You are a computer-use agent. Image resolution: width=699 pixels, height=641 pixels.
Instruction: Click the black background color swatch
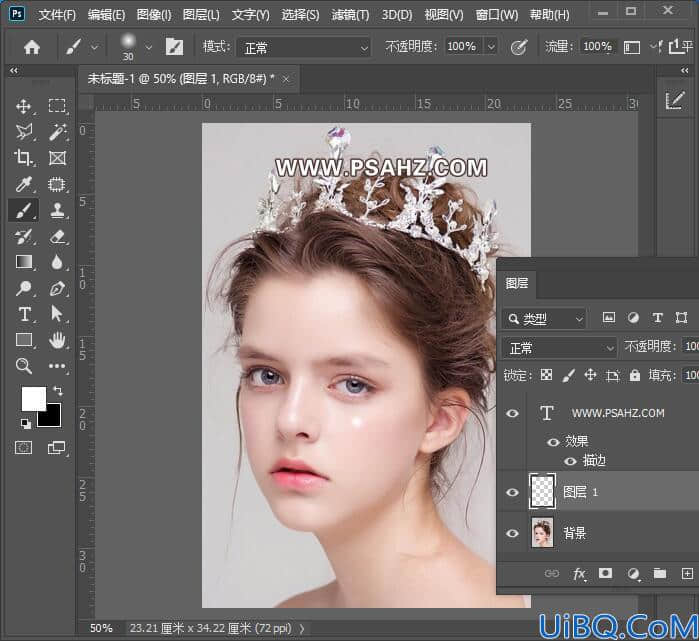coord(52,419)
